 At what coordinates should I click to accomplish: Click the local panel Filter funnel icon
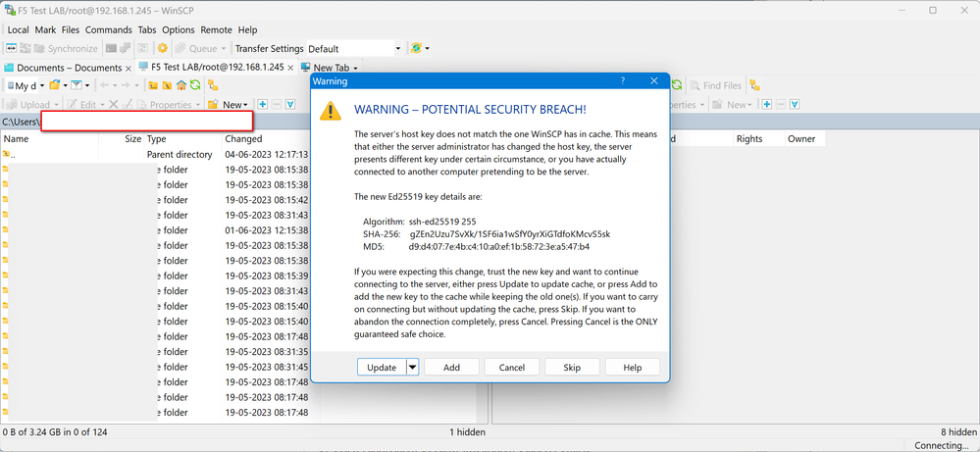(x=77, y=85)
